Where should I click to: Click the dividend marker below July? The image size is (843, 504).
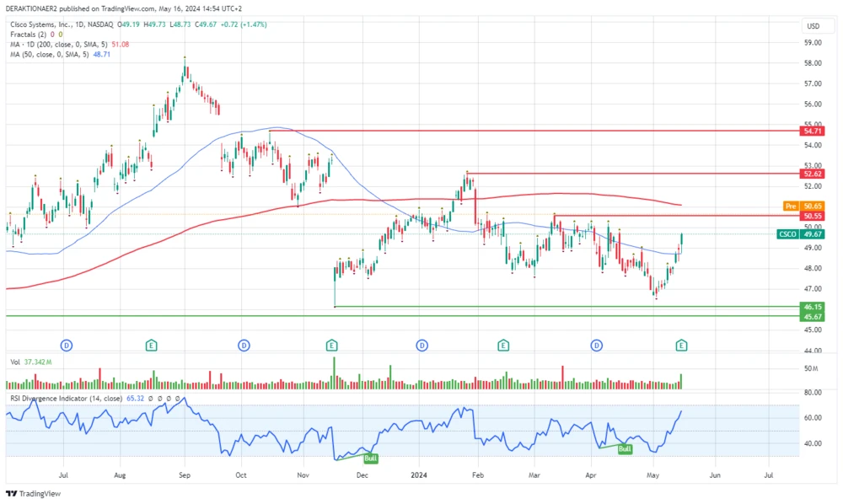(x=67, y=345)
